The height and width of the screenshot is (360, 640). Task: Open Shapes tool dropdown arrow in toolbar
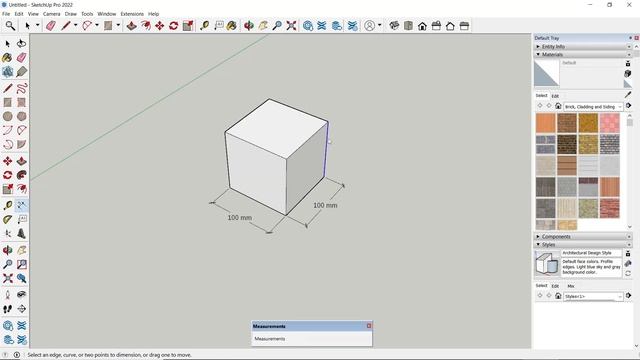[118, 25]
